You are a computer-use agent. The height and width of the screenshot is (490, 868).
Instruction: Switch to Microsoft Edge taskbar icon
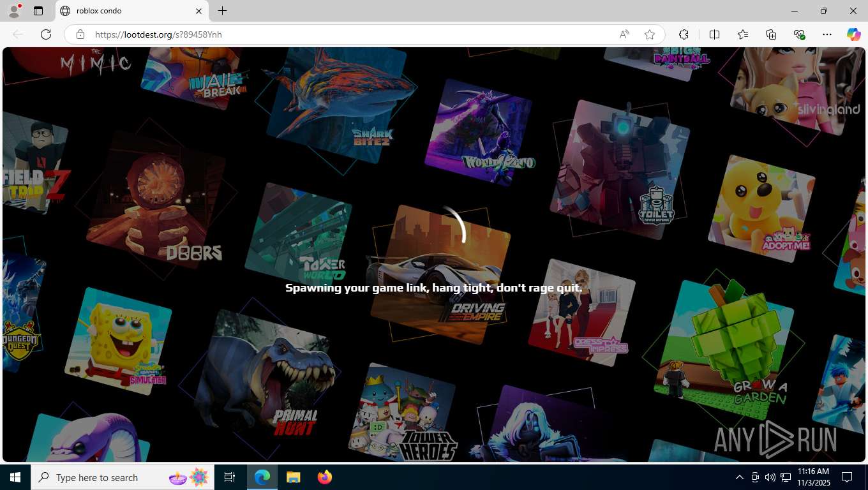[262, 477]
